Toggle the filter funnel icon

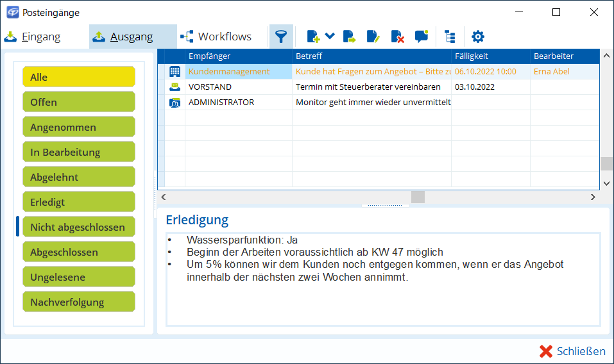(x=280, y=37)
